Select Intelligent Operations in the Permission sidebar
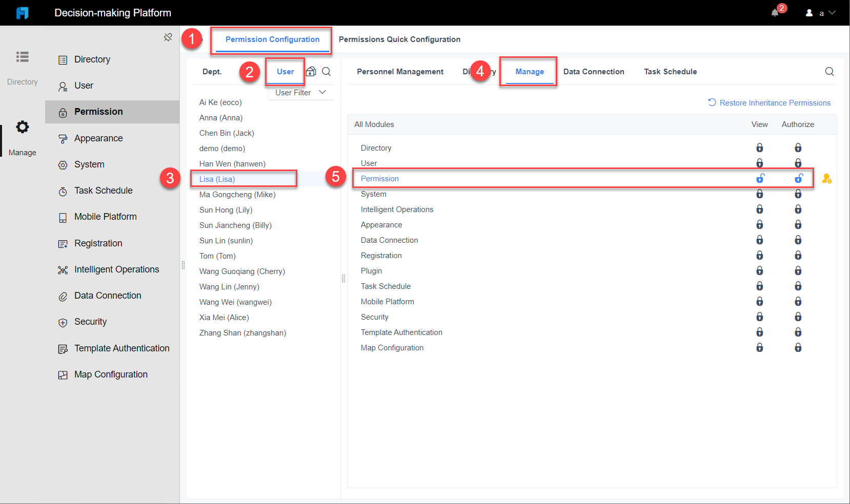The height and width of the screenshot is (504, 850). point(116,269)
